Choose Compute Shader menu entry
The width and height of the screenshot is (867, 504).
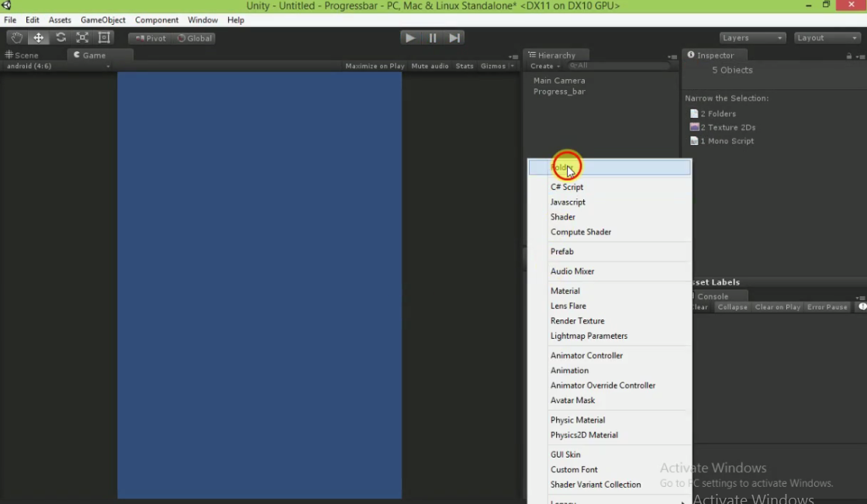[610, 232]
